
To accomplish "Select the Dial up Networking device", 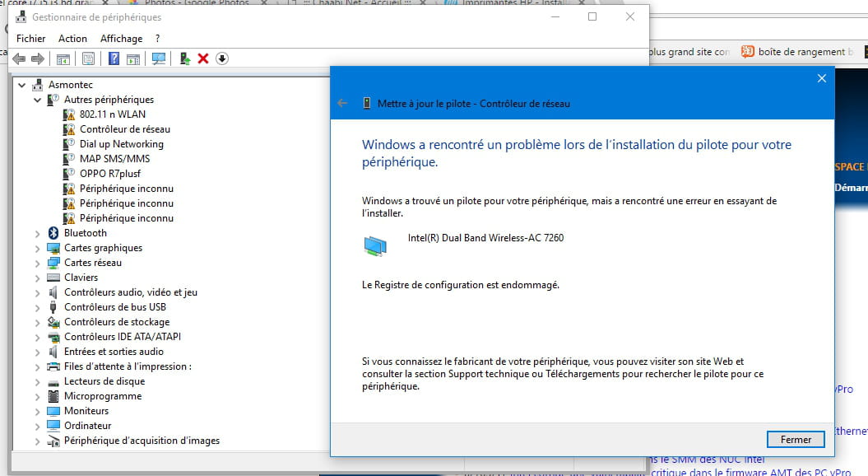I will (121, 144).
